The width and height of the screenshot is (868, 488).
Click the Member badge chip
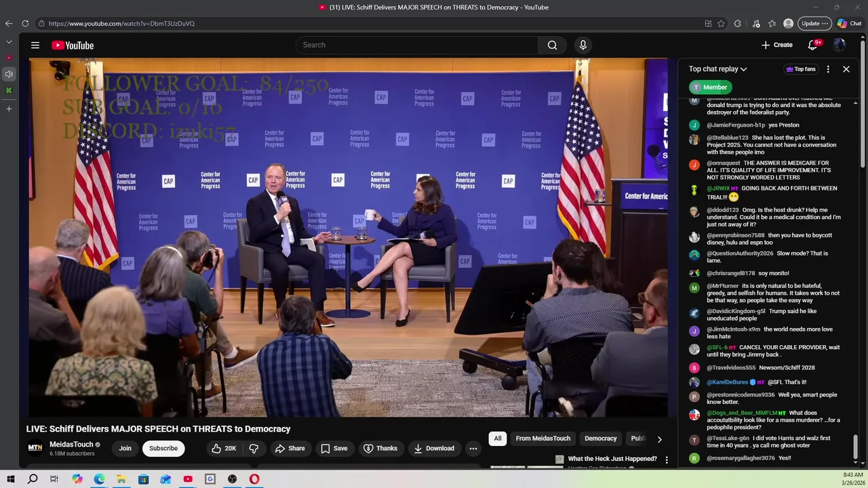click(x=710, y=87)
